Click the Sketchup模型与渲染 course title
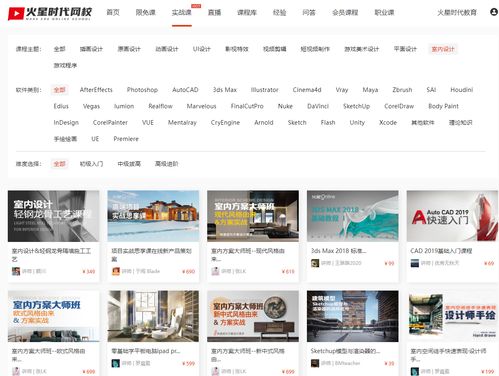This screenshot has height=376, width=499. [x=345, y=351]
